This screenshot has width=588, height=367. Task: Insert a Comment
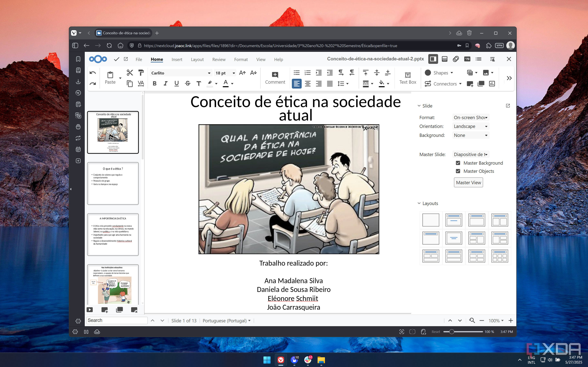(275, 78)
